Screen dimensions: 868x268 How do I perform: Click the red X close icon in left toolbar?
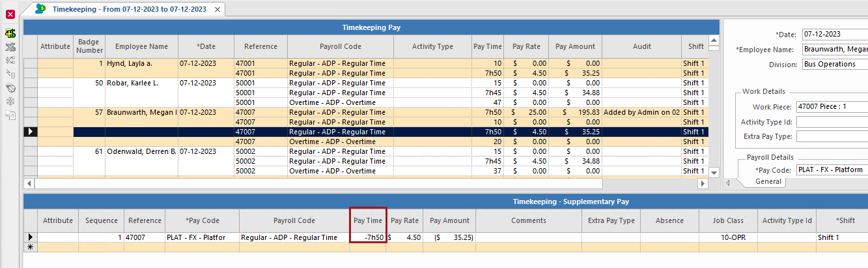coord(10,14)
